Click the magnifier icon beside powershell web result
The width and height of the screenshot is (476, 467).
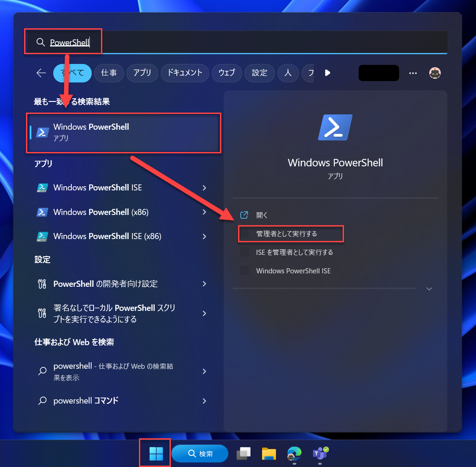[43, 371]
